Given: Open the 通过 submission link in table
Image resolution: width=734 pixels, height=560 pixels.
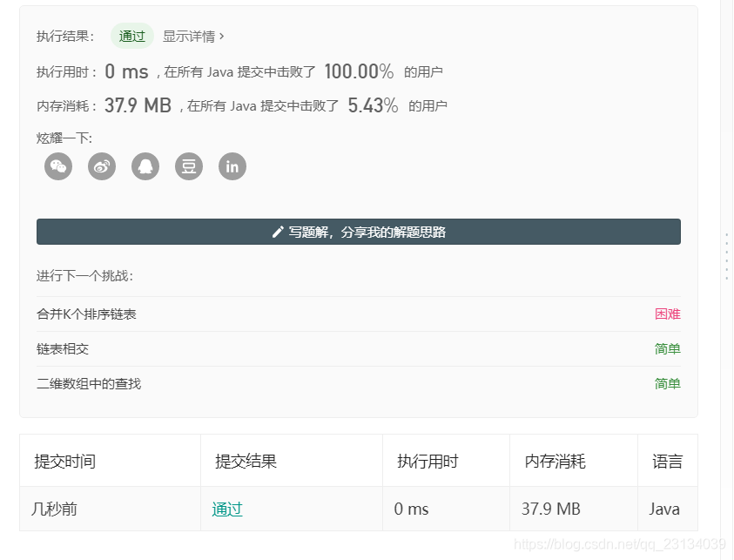Looking at the screenshot, I should [x=227, y=509].
